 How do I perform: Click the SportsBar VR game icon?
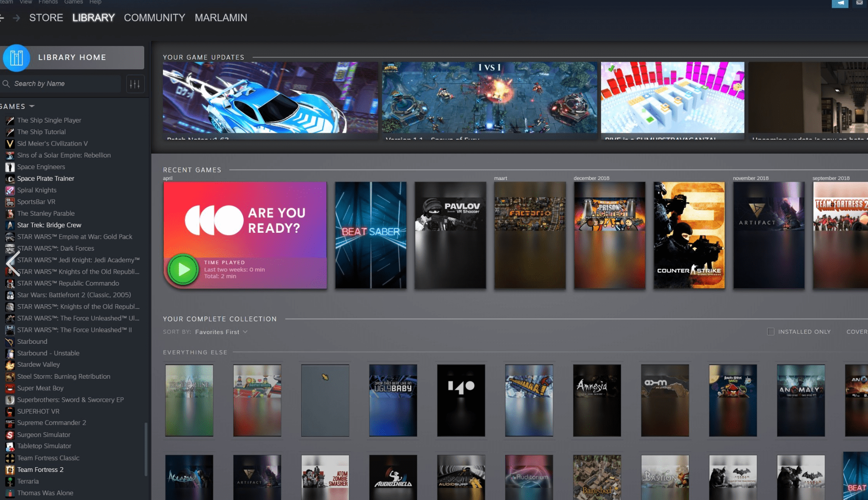coord(10,202)
